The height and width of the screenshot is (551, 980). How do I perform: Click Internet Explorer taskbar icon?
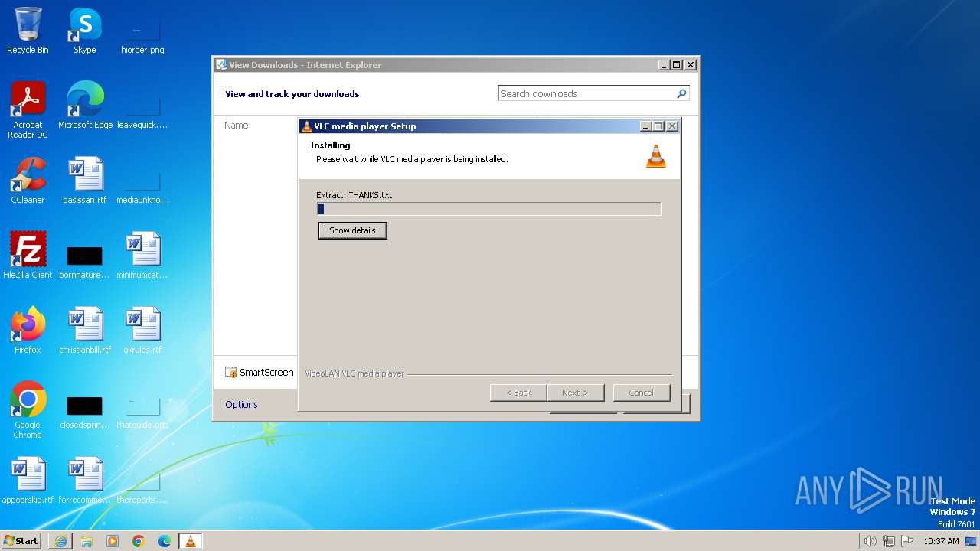coord(60,541)
